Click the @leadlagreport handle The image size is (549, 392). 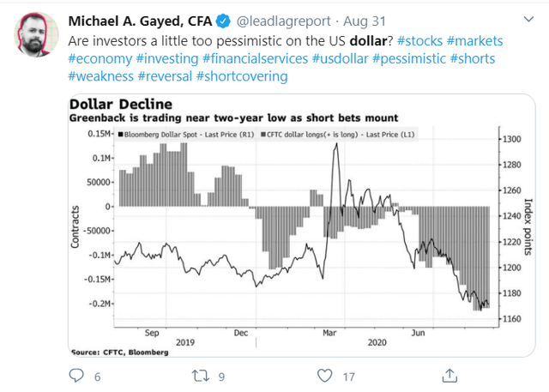click(284, 21)
